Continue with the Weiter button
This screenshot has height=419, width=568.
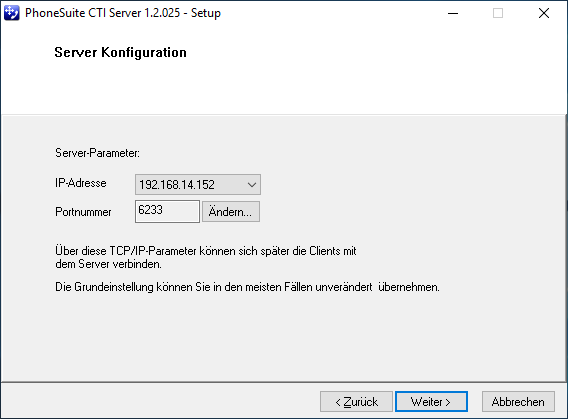(431, 402)
